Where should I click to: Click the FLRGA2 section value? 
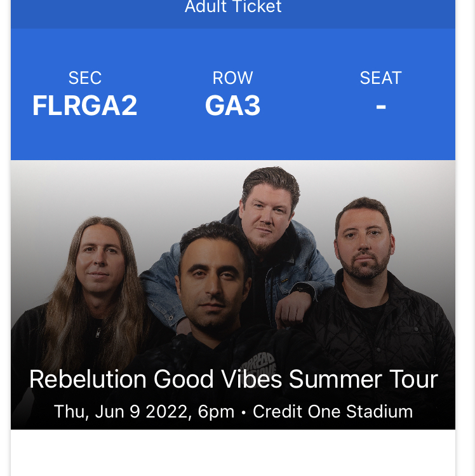85,105
